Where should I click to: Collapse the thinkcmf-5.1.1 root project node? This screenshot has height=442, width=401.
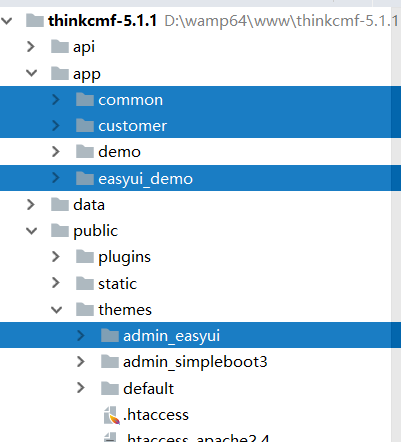click(7, 21)
